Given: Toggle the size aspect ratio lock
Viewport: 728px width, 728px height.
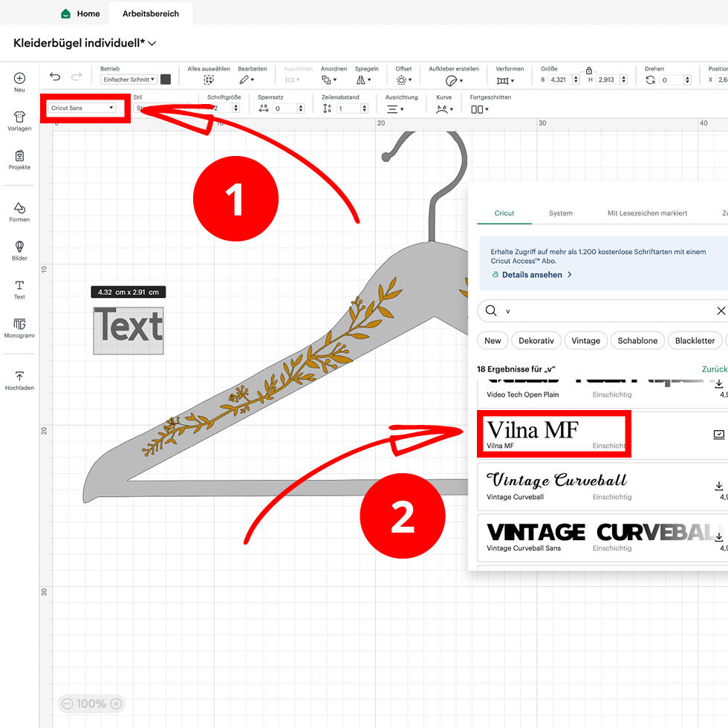Looking at the screenshot, I should 588,70.
